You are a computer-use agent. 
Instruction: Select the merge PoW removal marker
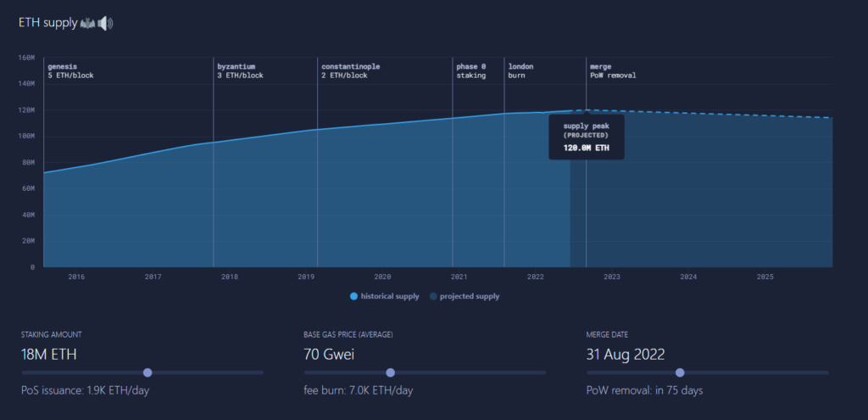[612, 70]
